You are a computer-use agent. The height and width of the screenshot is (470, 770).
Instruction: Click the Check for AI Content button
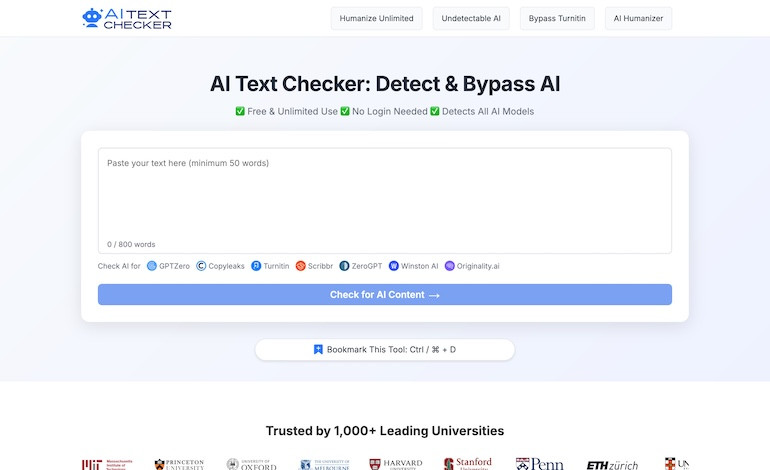pyautogui.click(x=385, y=294)
